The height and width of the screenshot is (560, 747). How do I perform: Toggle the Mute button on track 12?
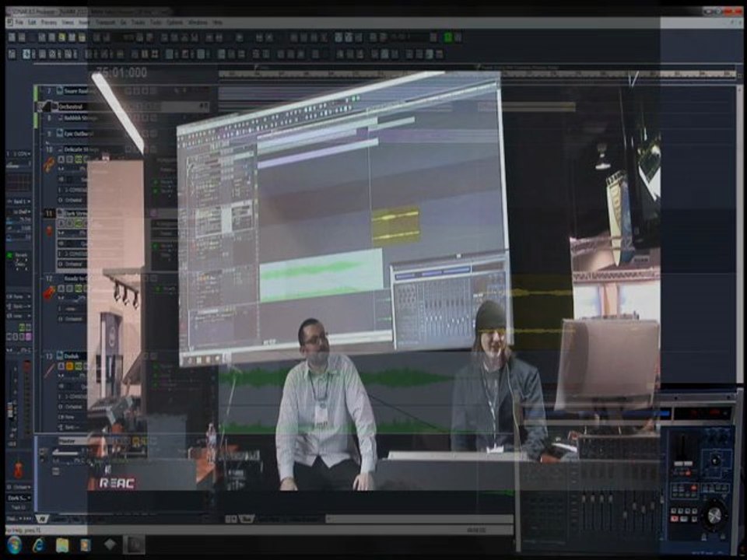61,289
